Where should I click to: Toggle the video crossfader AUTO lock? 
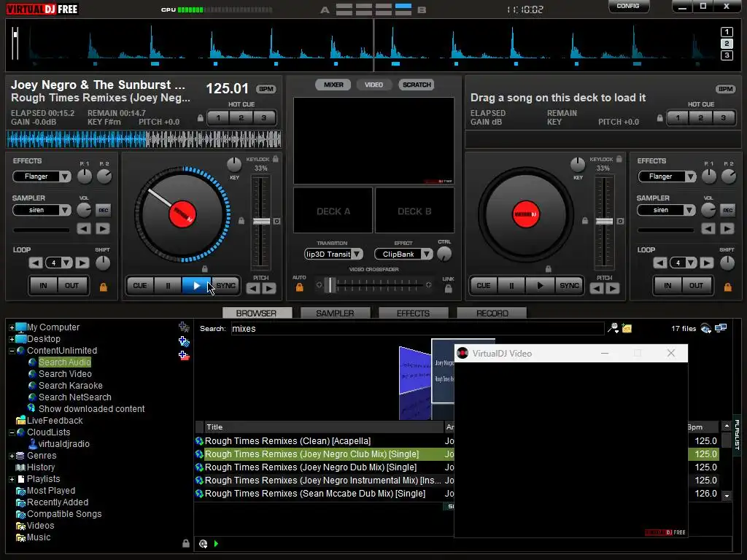click(x=299, y=287)
